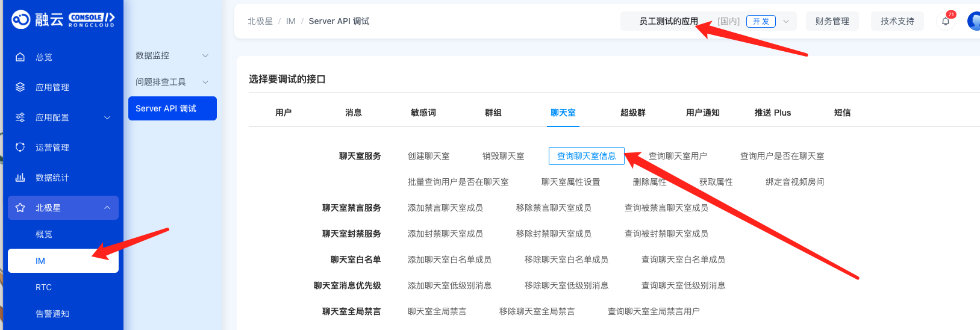This screenshot has height=330, width=980.
Task: Select the 添加封禁聊天室成员 API
Action: [x=446, y=234]
